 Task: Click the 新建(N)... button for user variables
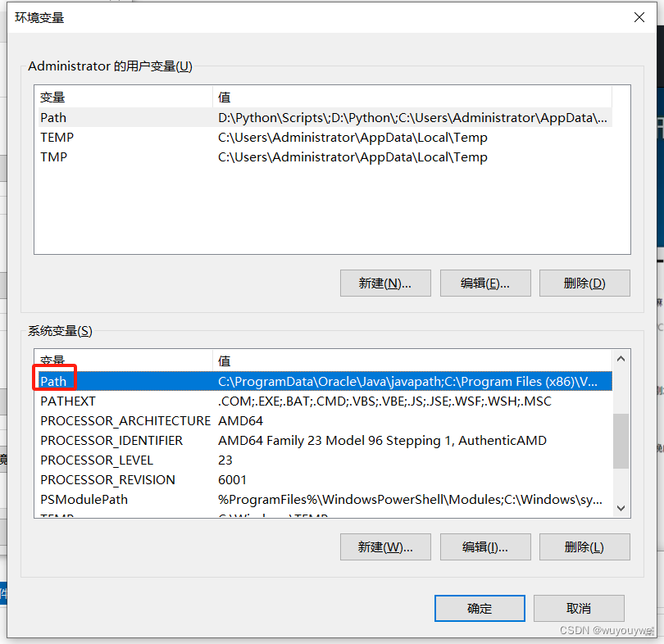(x=385, y=283)
